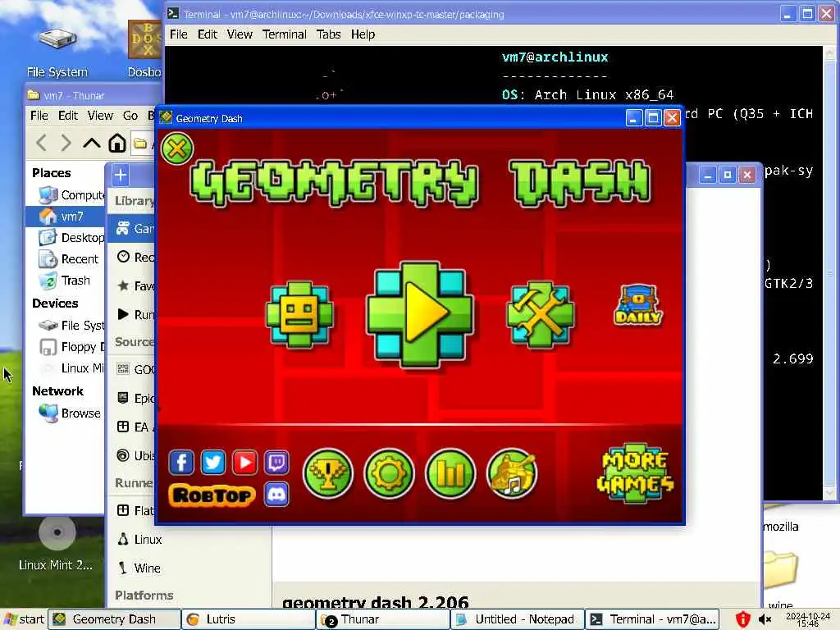The image size is (840, 630).
Task: Open Trash in Thunar sidebar
Action: (66, 281)
